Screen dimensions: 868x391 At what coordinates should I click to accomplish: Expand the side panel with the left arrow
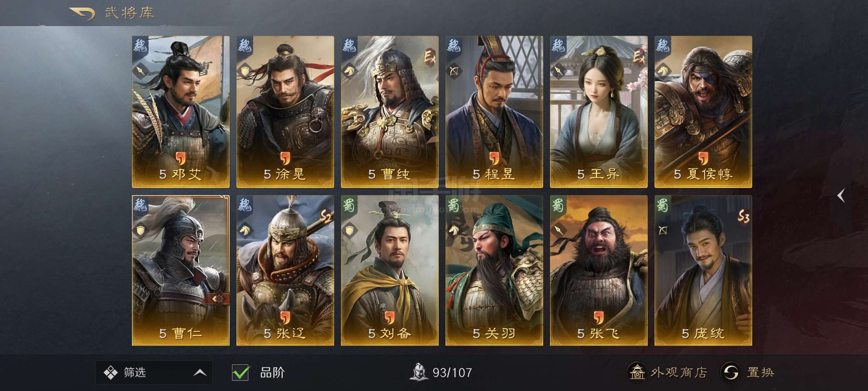click(841, 196)
